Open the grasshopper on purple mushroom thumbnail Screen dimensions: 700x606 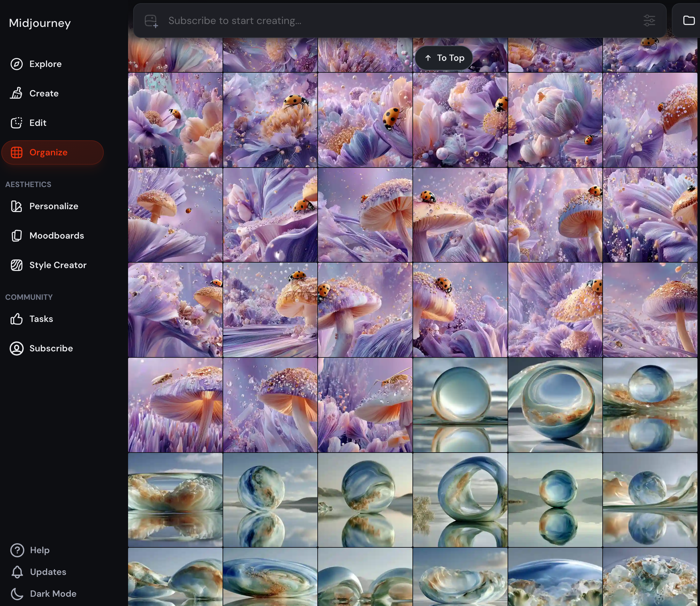coord(175,405)
